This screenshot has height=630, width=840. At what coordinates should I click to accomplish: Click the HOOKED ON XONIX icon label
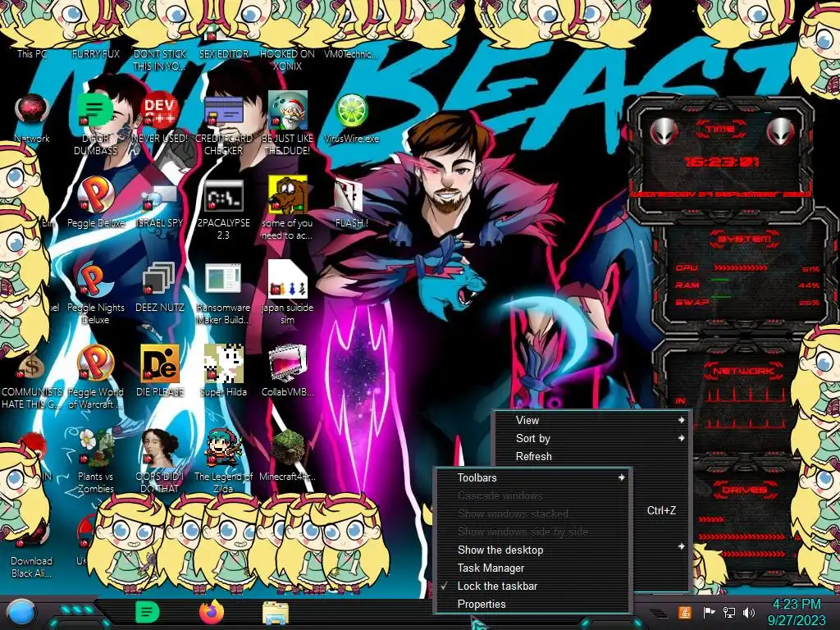point(287,60)
